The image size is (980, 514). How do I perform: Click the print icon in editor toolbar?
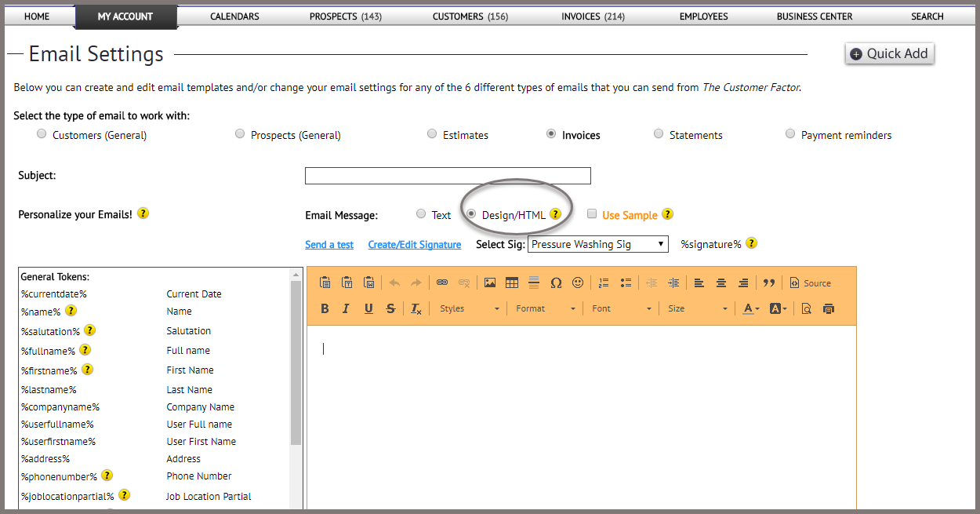[829, 309]
